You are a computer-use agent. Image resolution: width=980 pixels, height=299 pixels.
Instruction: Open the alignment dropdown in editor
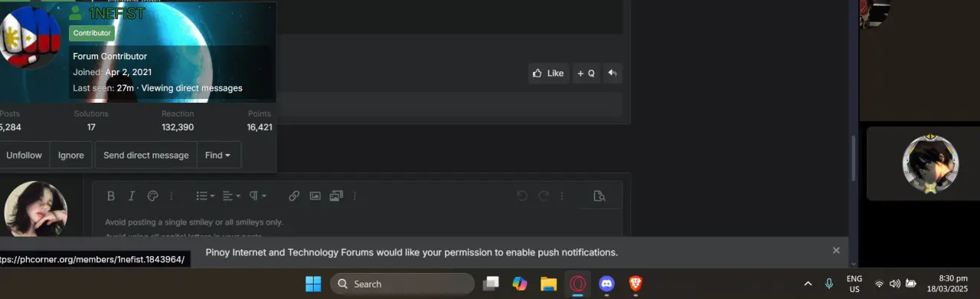click(x=231, y=196)
